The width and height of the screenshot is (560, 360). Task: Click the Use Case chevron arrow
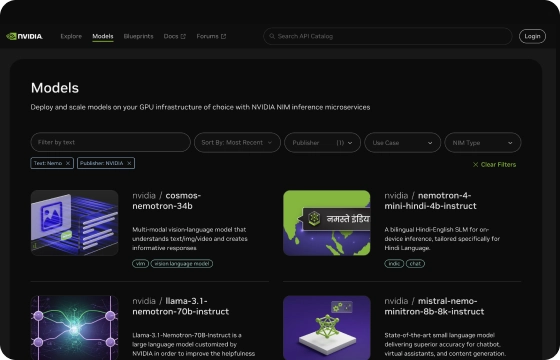click(430, 143)
